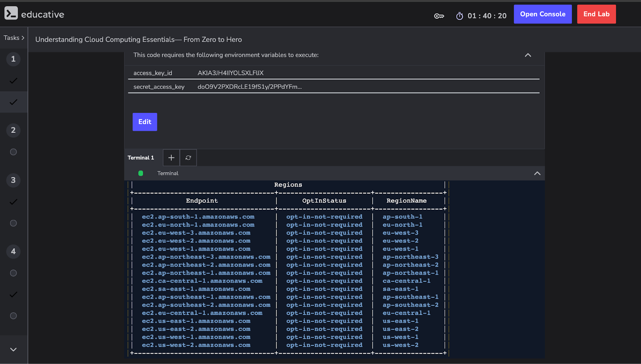The image size is (641, 364).
Task: Open task section number 4
Action: (x=13, y=251)
